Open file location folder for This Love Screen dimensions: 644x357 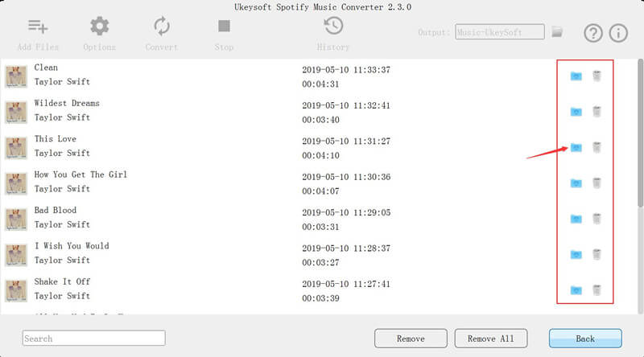576,147
